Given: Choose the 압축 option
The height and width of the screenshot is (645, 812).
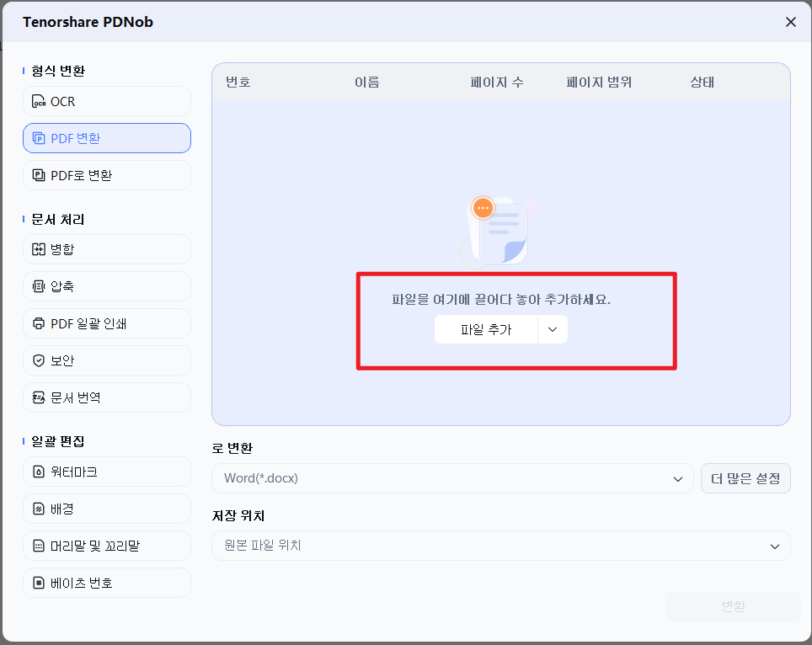Looking at the screenshot, I should point(107,286).
